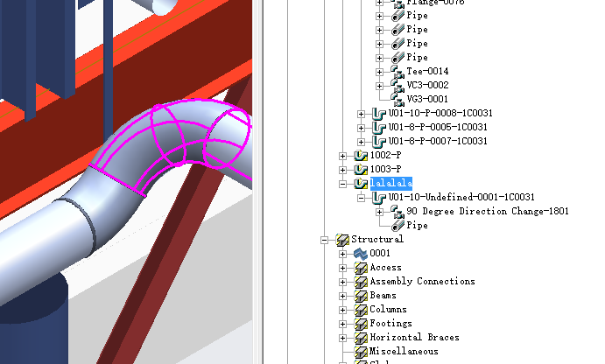Select the 'VC3-0002' label
Viewport: 605px width, 364px height.
click(427, 85)
